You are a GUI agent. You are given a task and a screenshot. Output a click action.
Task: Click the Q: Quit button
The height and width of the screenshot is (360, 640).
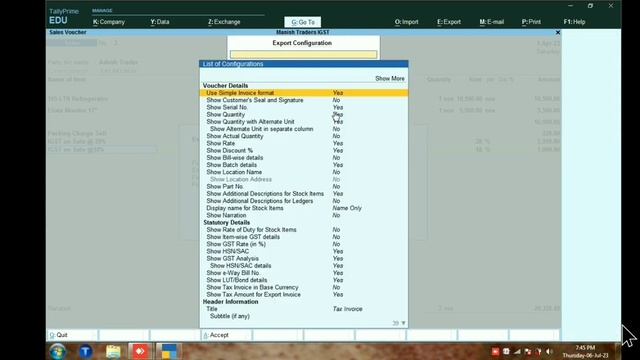point(72,335)
